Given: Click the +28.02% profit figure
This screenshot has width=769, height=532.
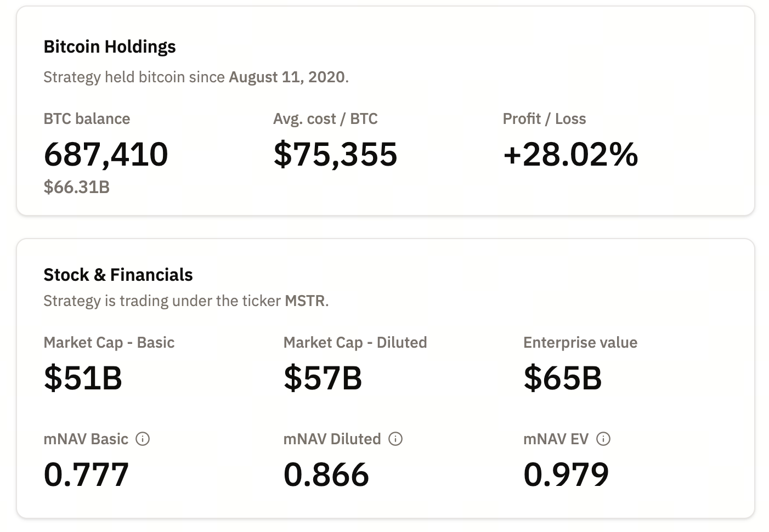Looking at the screenshot, I should tap(570, 154).
